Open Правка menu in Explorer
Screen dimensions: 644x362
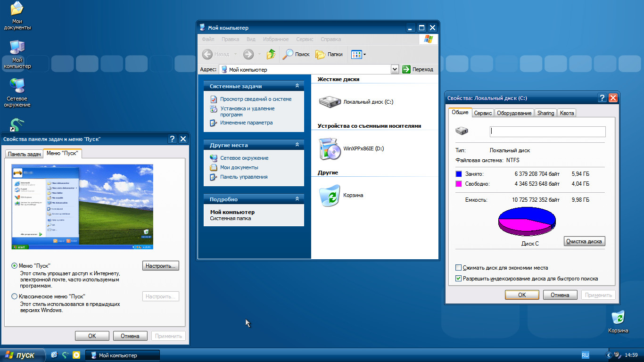coord(230,39)
